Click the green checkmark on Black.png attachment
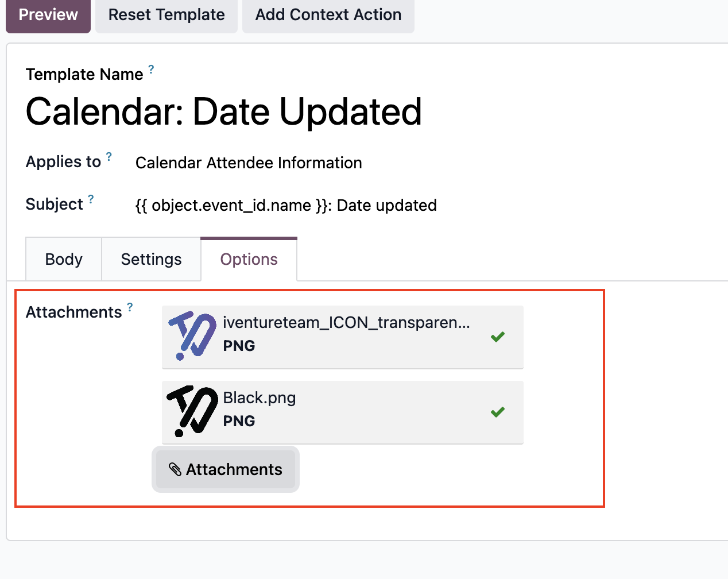728x579 pixels. (498, 412)
